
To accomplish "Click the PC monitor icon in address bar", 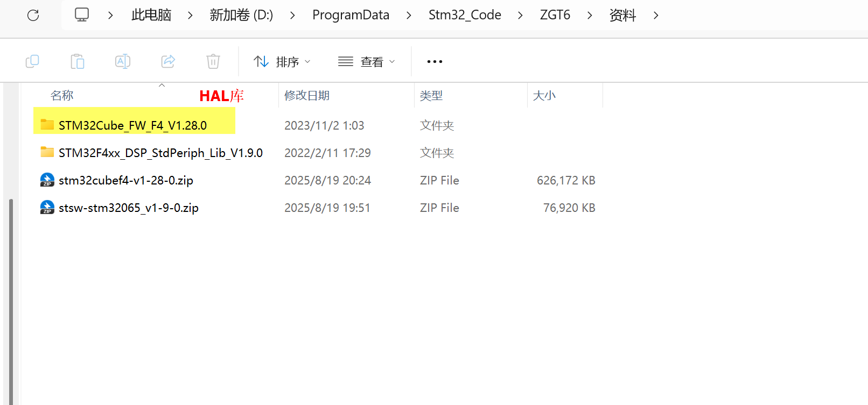I will point(82,15).
